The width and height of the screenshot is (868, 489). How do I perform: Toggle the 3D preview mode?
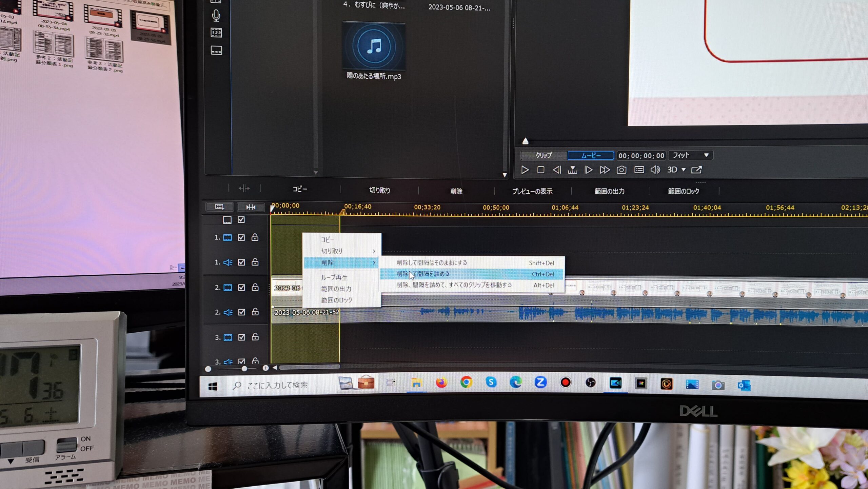point(672,170)
